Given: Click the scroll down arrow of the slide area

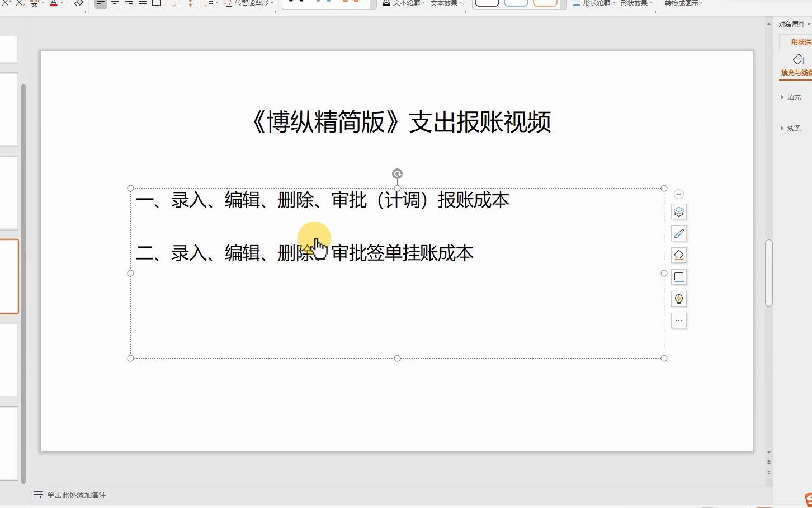Looking at the screenshot, I should (769, 452).
